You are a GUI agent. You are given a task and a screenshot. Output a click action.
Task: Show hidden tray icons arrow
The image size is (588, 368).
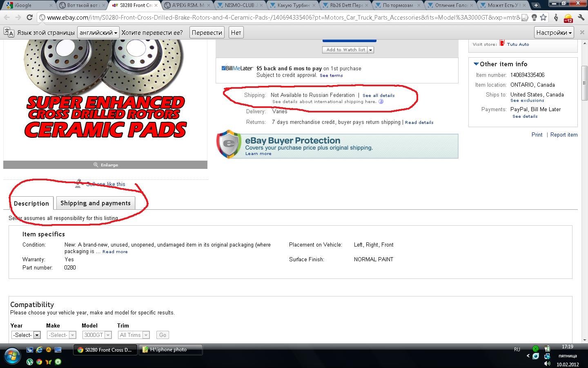tap(528, 356)
